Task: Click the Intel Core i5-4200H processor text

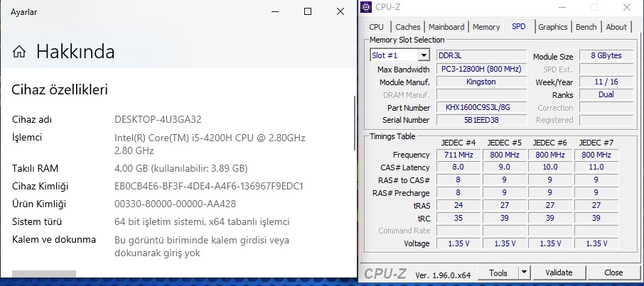Action: coord(210,144)
